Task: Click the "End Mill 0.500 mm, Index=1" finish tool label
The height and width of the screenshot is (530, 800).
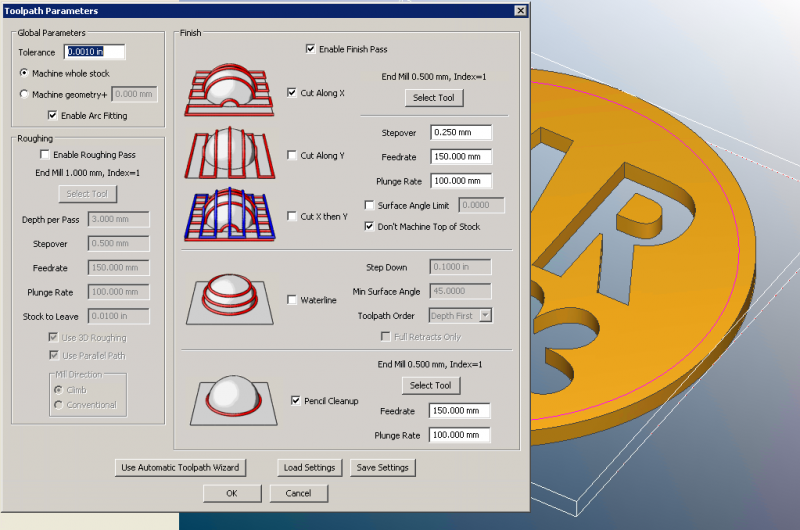Action: [434, 77]
